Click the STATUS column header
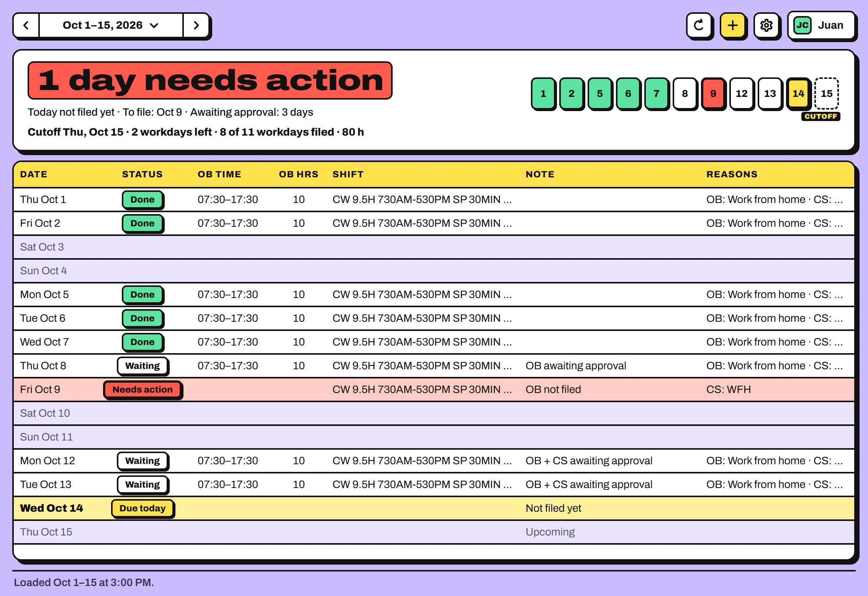 click(x=142, y=174)
